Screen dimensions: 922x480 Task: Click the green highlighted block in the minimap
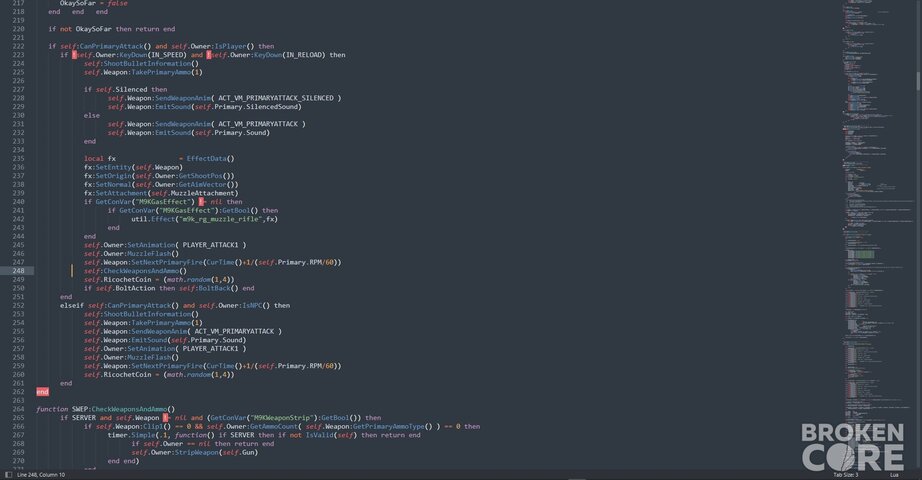click(864, 254)
